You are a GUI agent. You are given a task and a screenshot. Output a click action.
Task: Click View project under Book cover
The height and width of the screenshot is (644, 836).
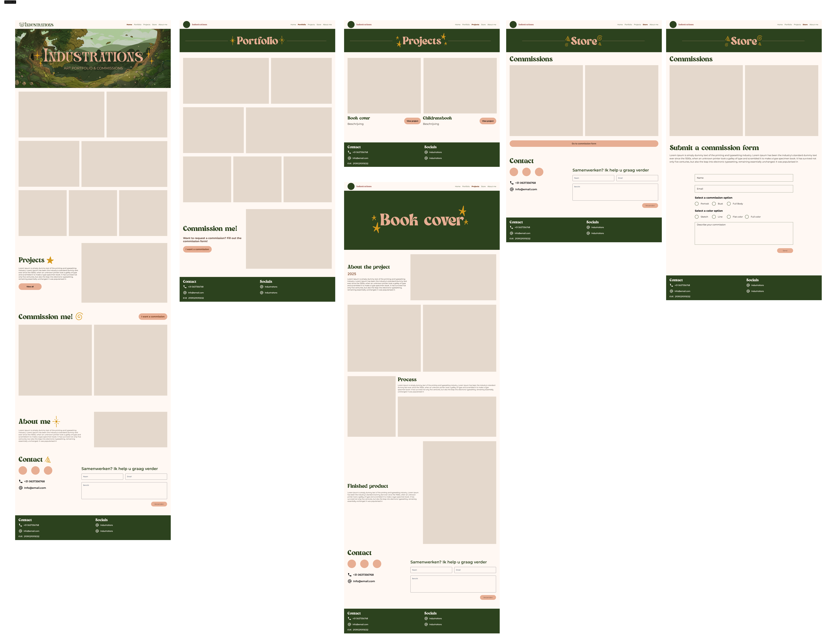(412, 121)
